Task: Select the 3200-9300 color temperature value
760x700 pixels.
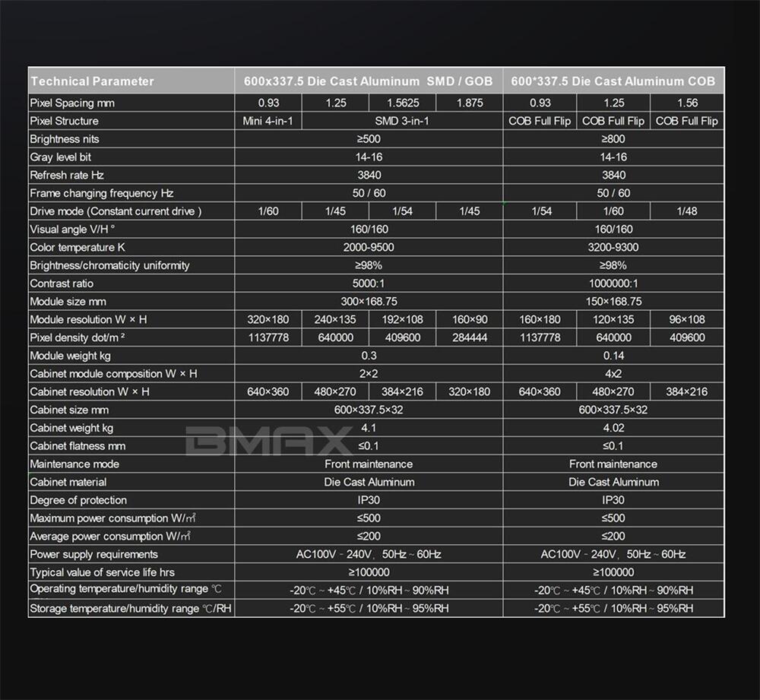Action: 613,247
